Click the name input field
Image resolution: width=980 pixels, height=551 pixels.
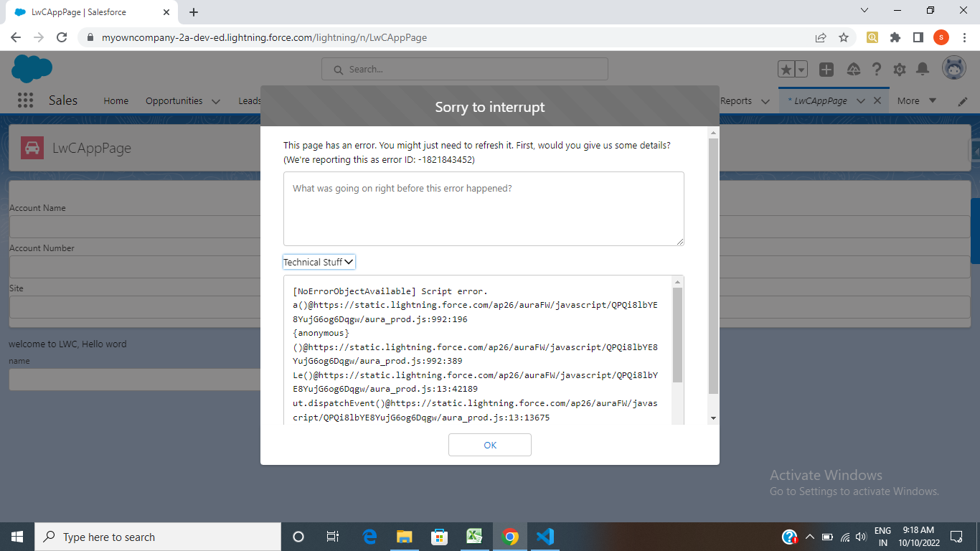point(135,380)
